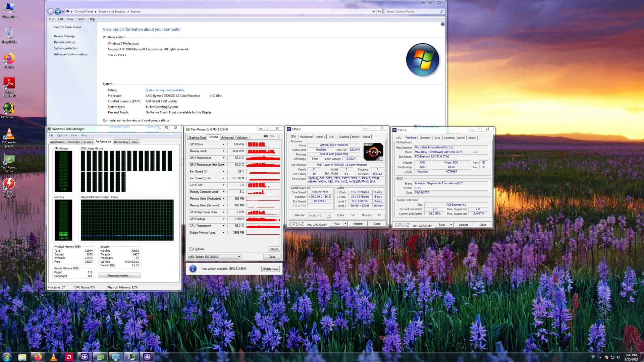Click the Resource Monitor button
This screenshot has width=644, height=362.
(119, 276)
